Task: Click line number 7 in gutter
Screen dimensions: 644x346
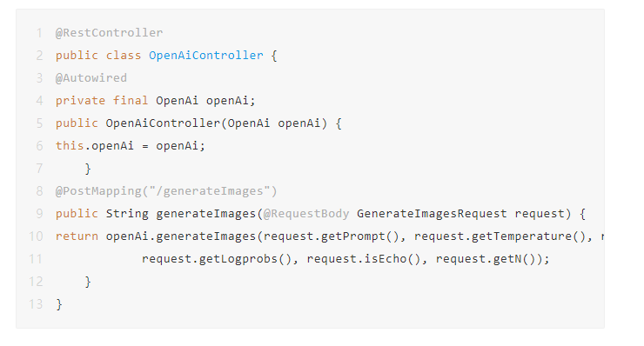Action: (39, 169)
